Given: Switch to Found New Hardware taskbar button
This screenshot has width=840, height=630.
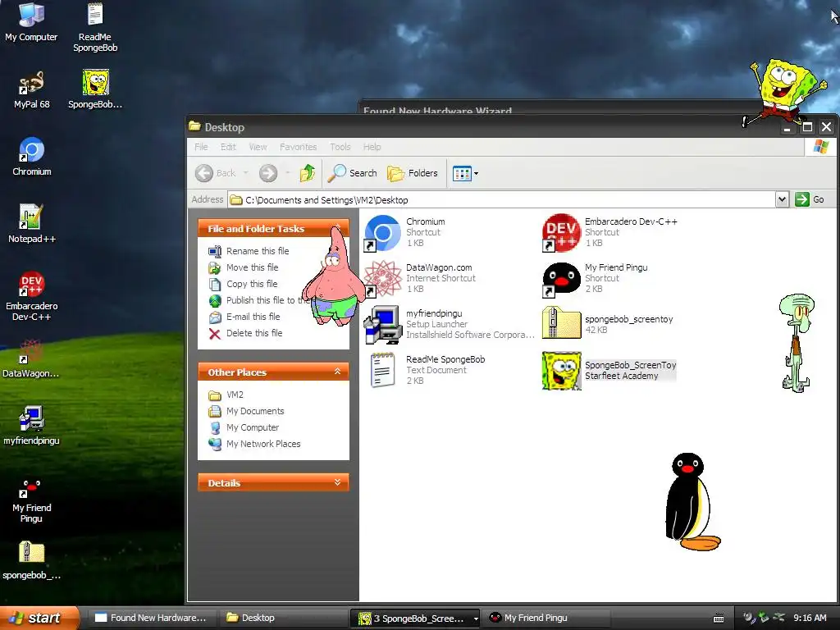Looking at the screenshot, I should coord(152,618).
